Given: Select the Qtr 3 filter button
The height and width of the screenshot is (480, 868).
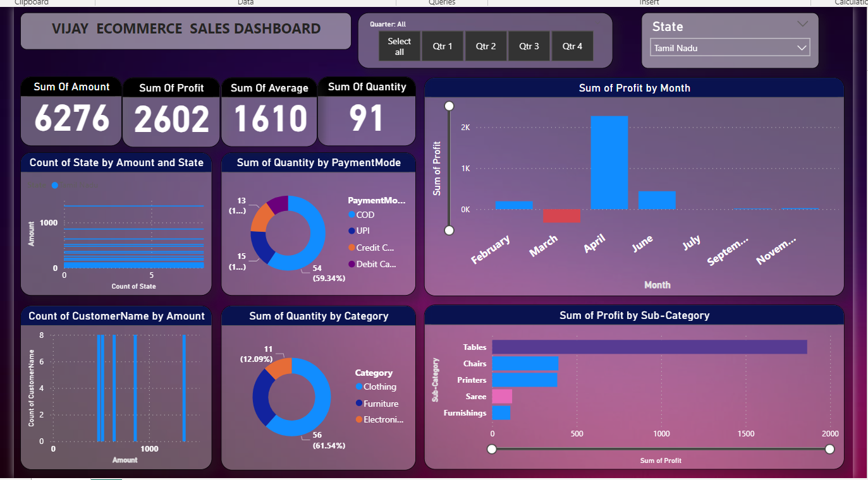Looking at the screenshot, I should tap(529, 45).
